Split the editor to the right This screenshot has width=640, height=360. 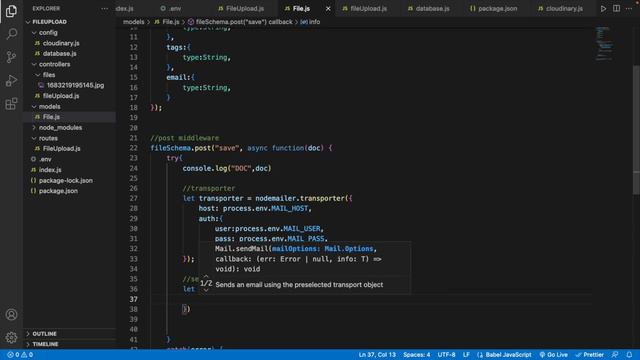click(616, 9)
